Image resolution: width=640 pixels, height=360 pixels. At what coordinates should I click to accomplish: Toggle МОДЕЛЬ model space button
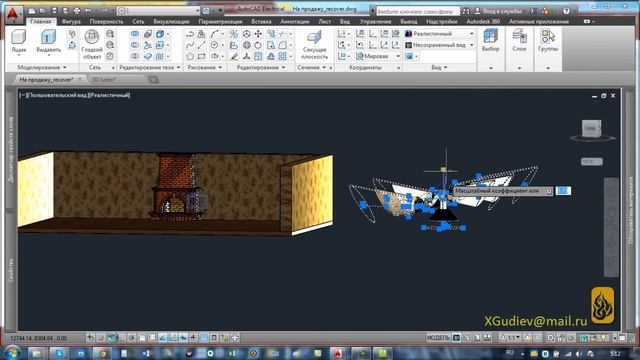438,338
